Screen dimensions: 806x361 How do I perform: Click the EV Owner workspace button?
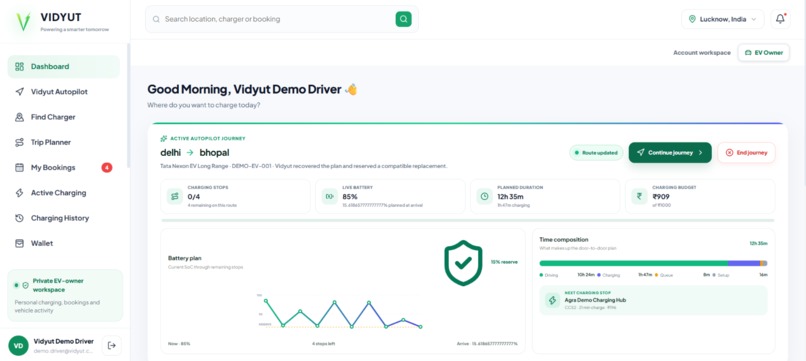tap(763, 52)
